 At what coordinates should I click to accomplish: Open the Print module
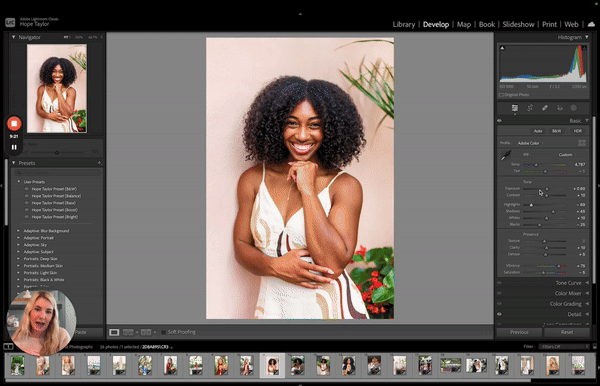point(549,24)
